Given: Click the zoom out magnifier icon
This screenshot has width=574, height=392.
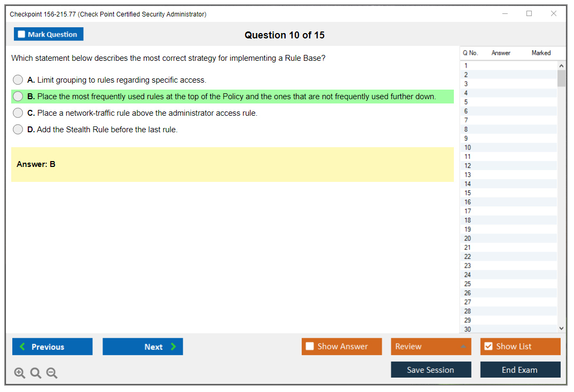Looking at the screenshot, I should click(52, 373).
